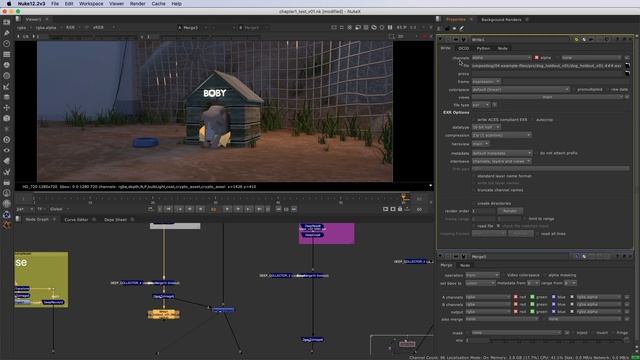The width and height of the screenshot is (640, 360).
Task: Open the compression dropdown
Action: (502, 135)
